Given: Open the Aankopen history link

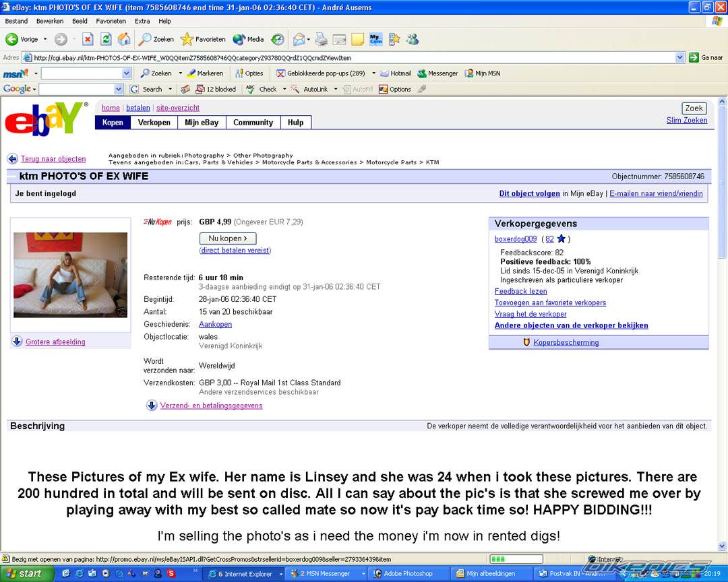Looking at the screenshot, I should (x=215, y=325).
